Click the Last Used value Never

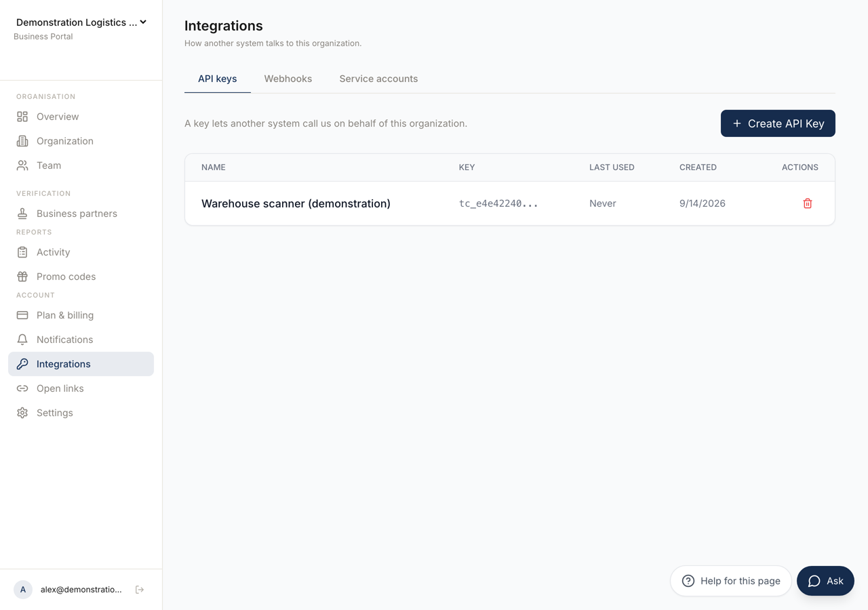coord(603,203)
